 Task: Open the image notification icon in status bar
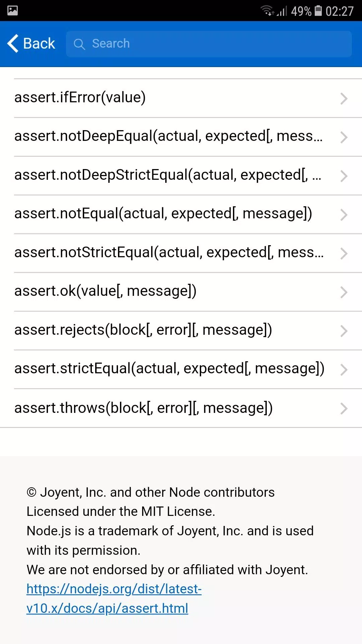click(x=12, y=10)
